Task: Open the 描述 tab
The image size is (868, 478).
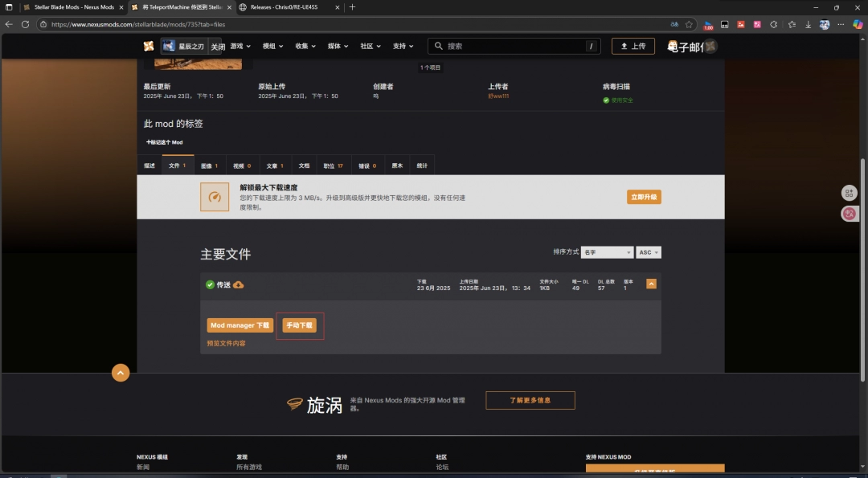Action: click(149, 165)
